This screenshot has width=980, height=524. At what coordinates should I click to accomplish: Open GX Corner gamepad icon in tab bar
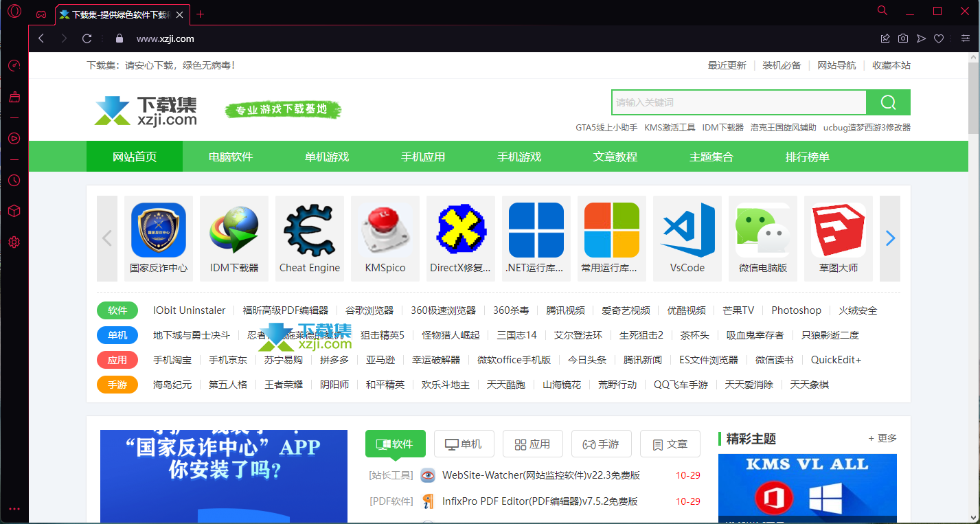(x=41, y=14)
